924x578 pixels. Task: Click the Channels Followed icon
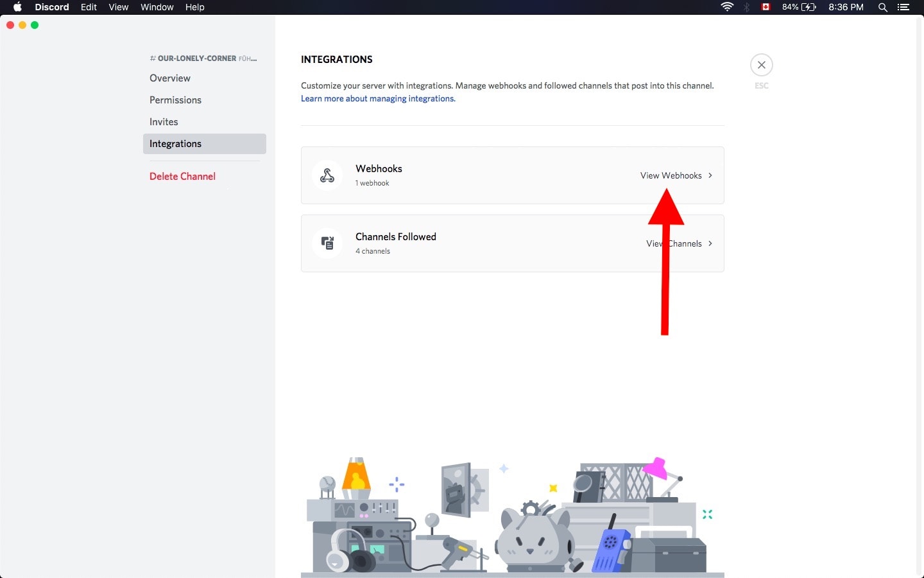(327, 243)
